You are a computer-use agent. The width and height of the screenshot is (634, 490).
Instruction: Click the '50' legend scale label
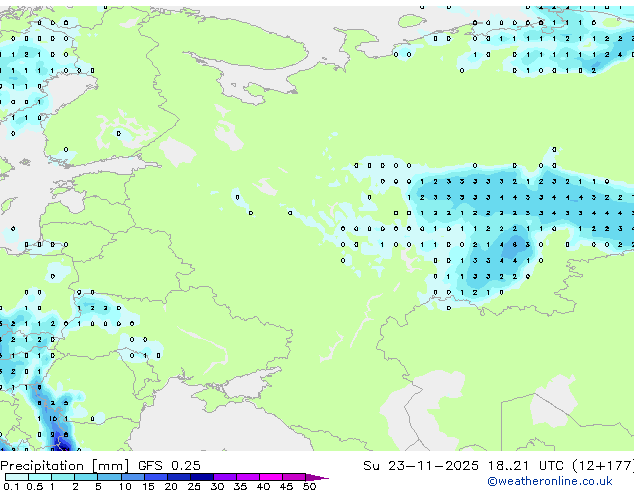click(310, 486)
